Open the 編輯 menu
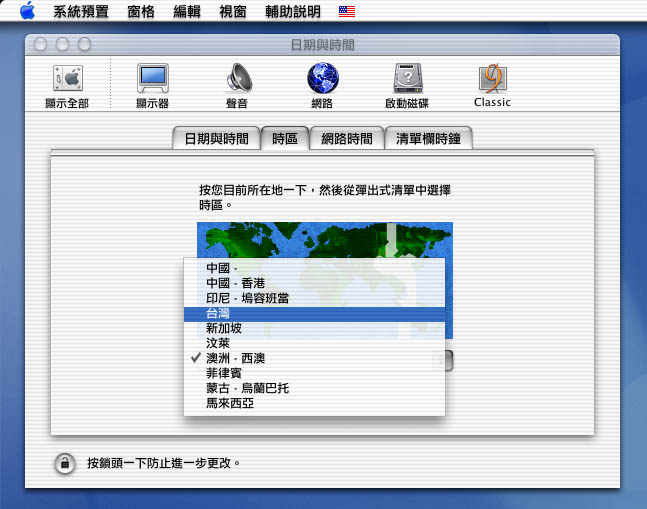 [x=187, y=11]
